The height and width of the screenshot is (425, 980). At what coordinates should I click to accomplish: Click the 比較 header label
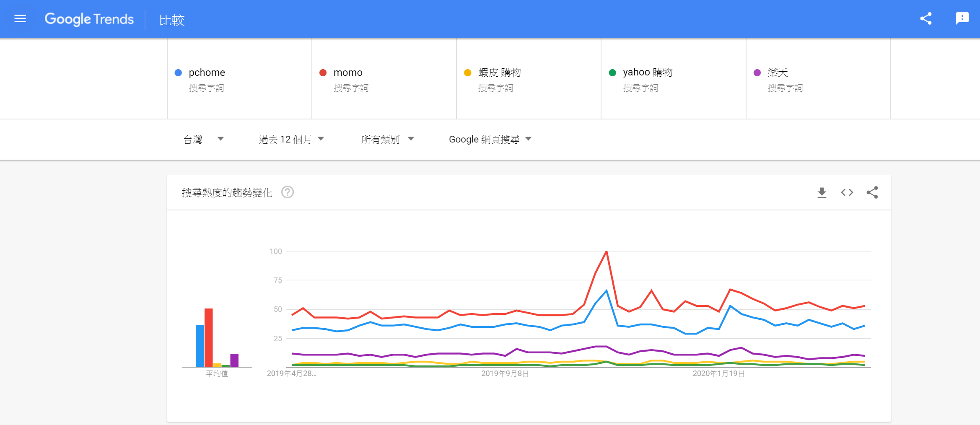(x=172, y=20)
